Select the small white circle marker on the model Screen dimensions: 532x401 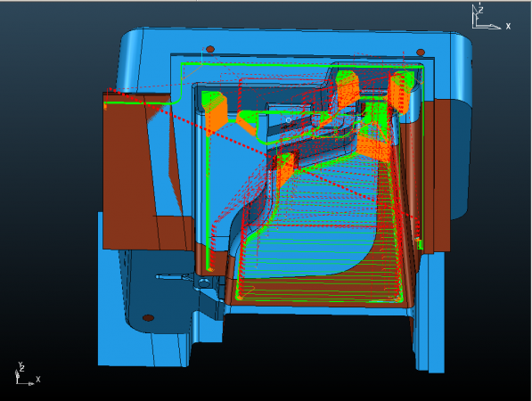coord(289,120)
